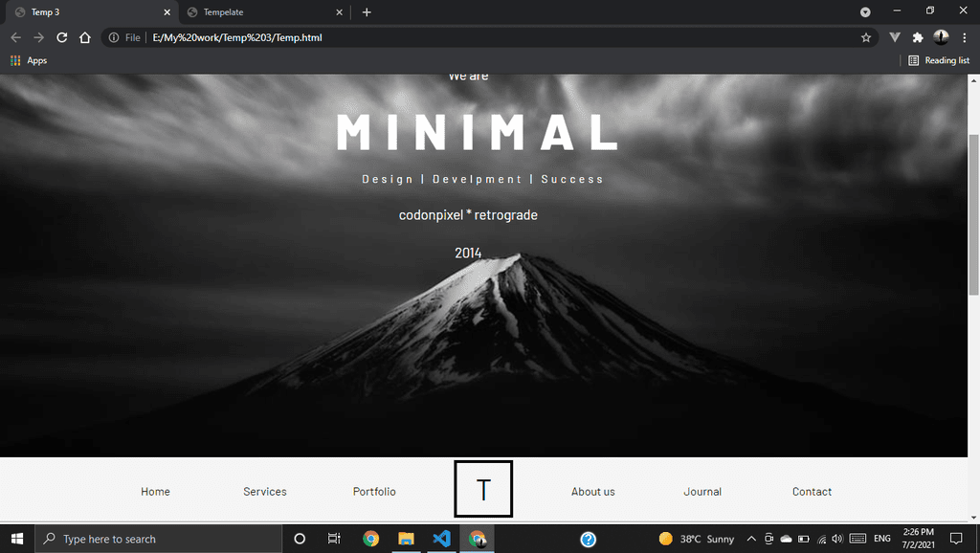Open Chrome's three-dot menu
Viewport: 980px width, 553px height.
[x=965, y=37]
